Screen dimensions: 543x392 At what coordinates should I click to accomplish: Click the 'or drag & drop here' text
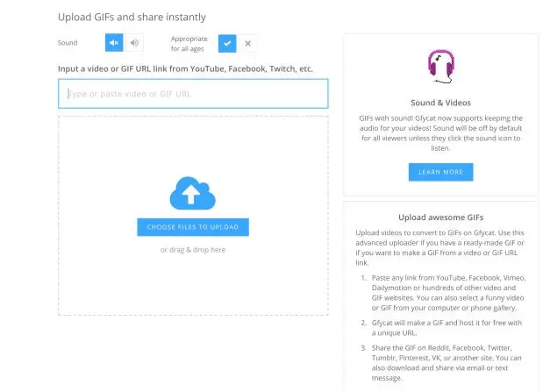tap(192, 250)
